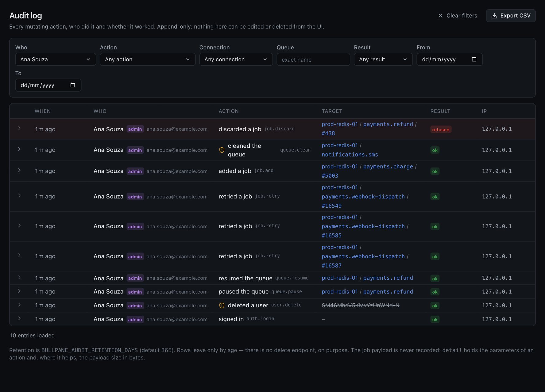Click the queue.resume action code
Screen dimensions: 545x392
point(292,278)
